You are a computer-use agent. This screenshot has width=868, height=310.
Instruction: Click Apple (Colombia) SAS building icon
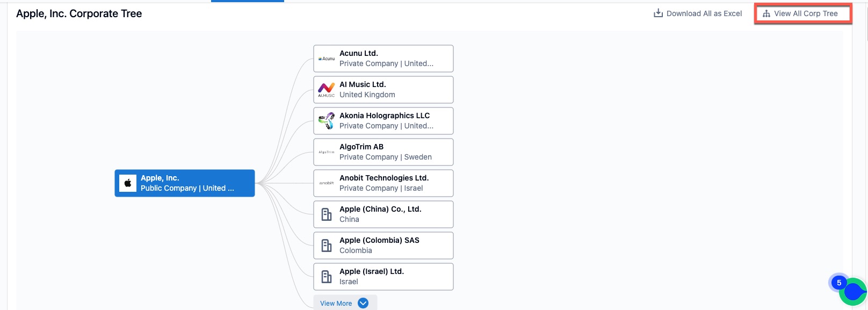click(x=326, y=246)
